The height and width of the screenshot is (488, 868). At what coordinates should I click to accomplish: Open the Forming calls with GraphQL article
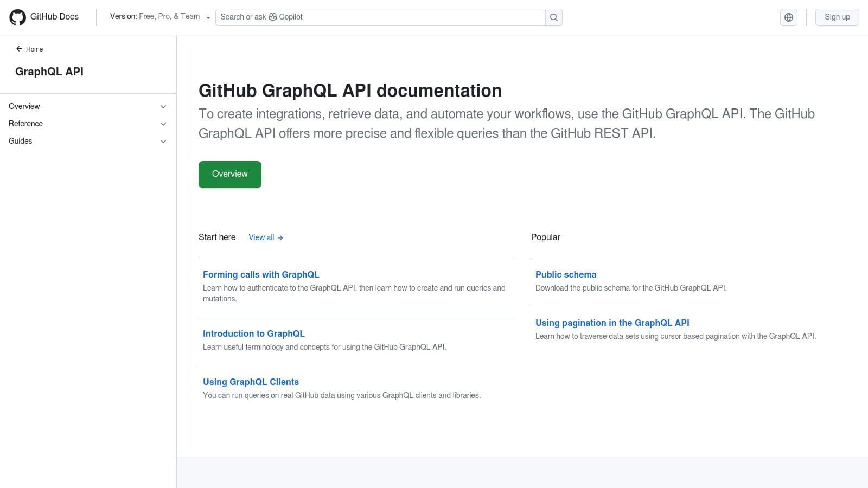[x=261, y=274]
